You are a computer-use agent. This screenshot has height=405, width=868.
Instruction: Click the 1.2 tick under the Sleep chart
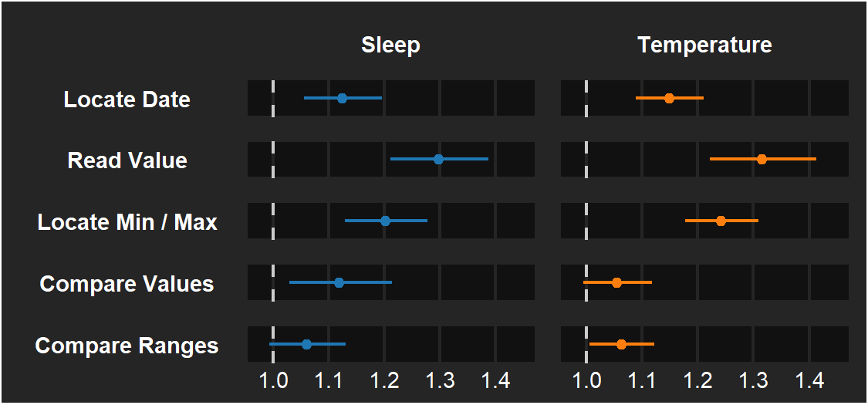(384, 380)
